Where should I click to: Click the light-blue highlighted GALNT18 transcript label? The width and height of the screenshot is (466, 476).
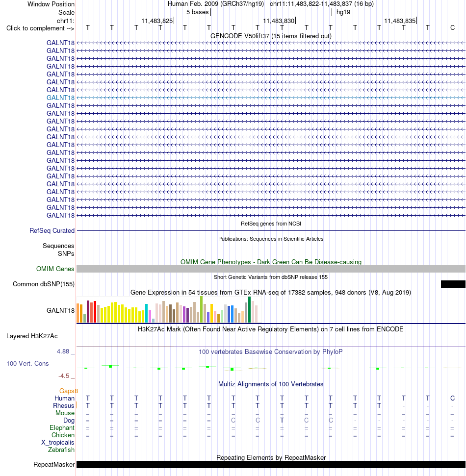click(60, 98)
